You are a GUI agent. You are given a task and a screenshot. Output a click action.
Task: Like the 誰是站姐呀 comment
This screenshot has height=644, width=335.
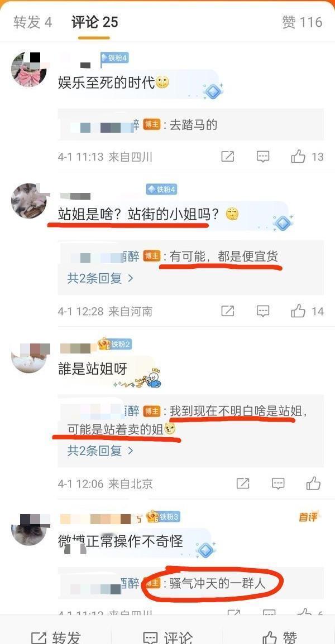[x=314, y=483]
